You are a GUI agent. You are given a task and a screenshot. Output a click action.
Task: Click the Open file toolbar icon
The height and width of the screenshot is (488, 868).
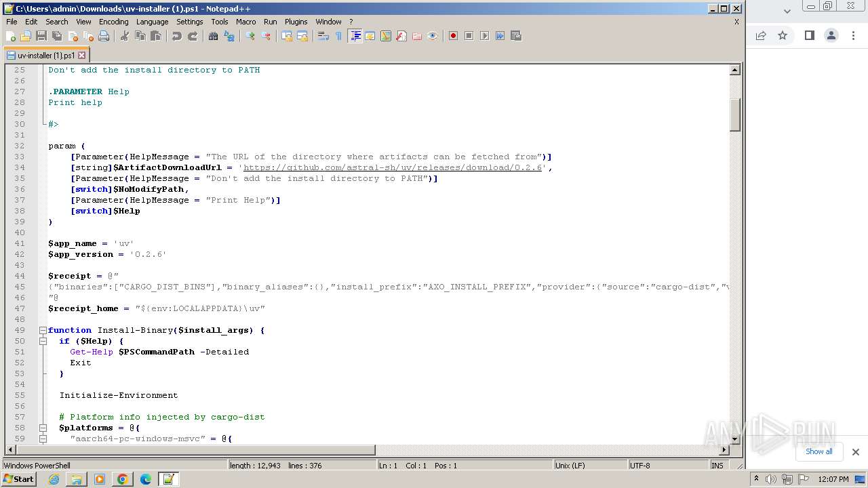(x=26, y=36)
